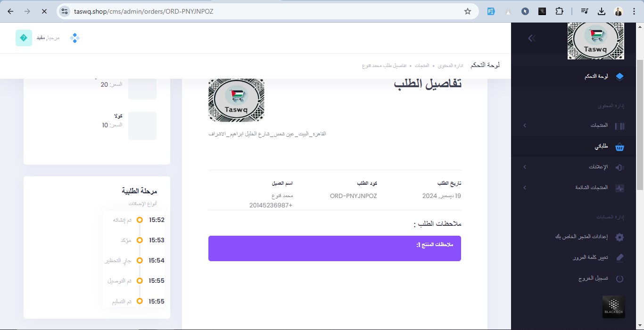The height and width of the screenshot is (330, 644).
Task: Click the store settings gear icon
Action: coord(619,237)
